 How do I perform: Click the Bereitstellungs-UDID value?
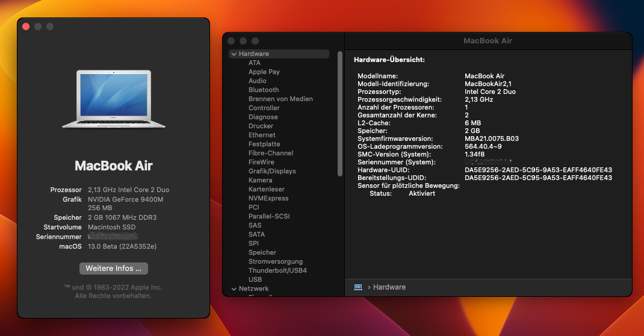tap(538, 178)
